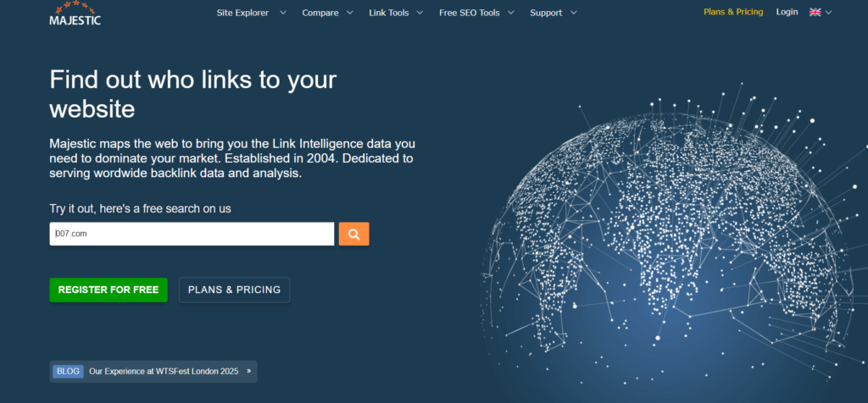
Task: Click the Login link
Action: [787, 12]
